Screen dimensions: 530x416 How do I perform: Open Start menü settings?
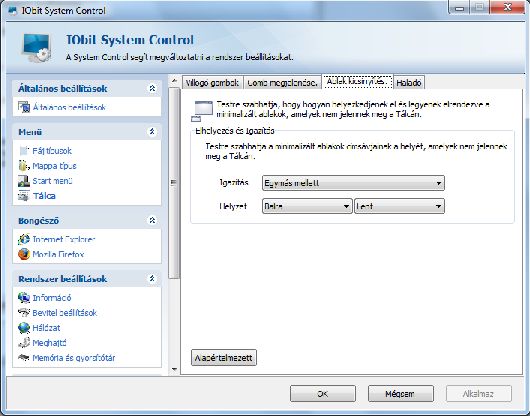pyautogui.click(x=52, y=181)
